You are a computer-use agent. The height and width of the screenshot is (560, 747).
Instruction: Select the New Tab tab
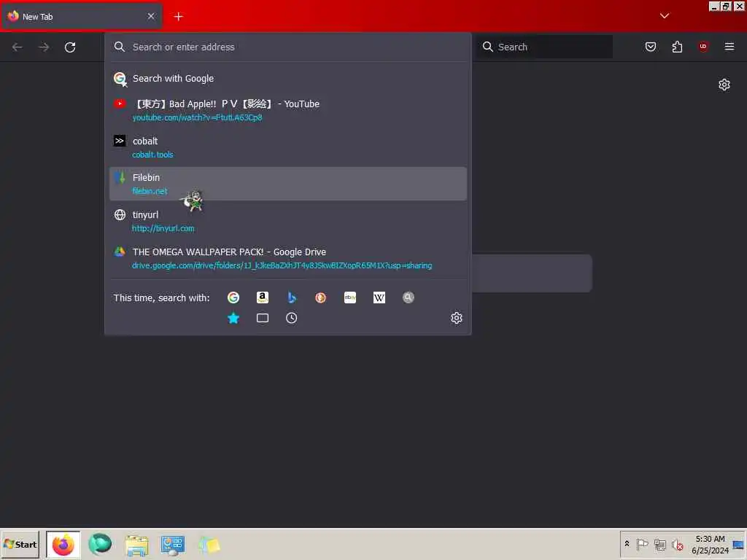click(x=82, y=17)
